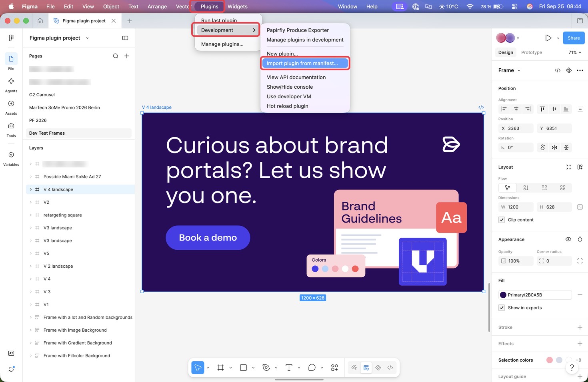588x382 pixels.
Task: Open the Figma plugin project title dropdown
Action: pos(87,38)
